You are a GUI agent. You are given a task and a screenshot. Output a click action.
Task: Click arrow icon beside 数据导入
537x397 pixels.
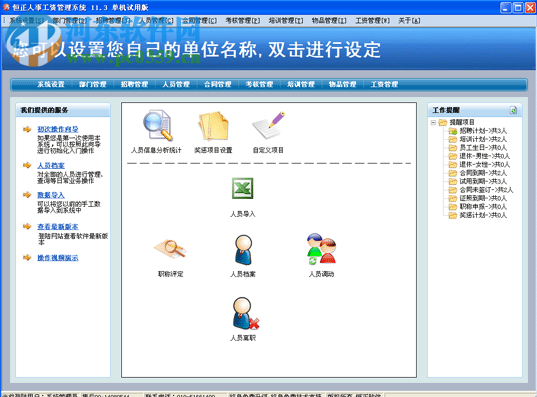27,195
